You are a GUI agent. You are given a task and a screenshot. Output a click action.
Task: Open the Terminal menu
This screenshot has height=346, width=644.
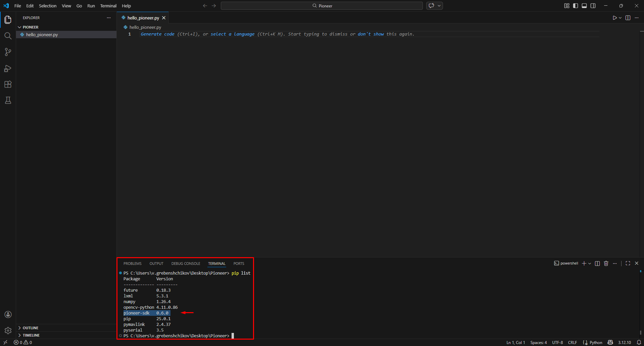108,6
